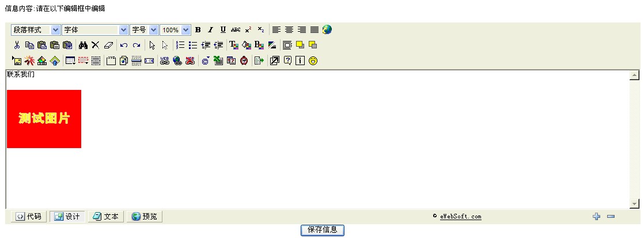Viewport: 644px width, 238px height.
Task: Paste from Word document icon
Action: tap(67, 45)
